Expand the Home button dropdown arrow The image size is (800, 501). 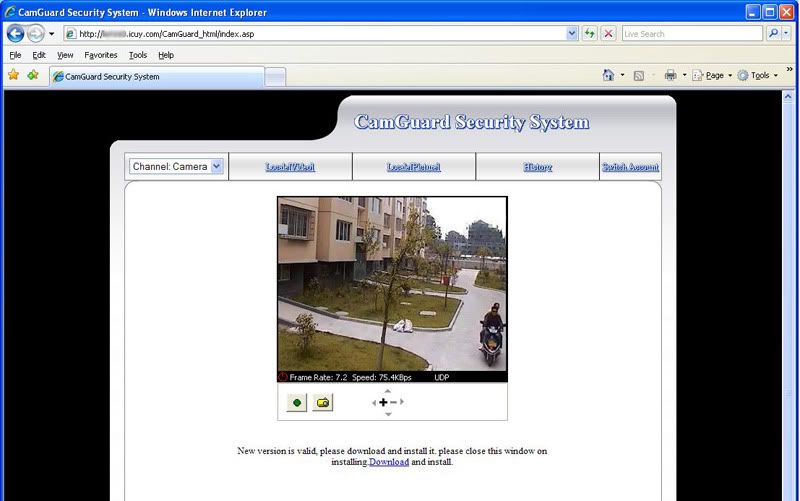pos(622,76)
